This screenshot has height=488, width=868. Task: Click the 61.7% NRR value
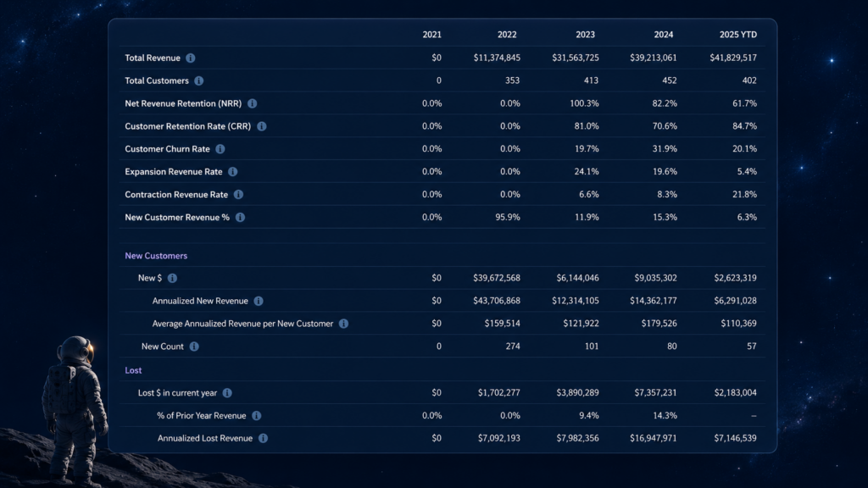744,103
